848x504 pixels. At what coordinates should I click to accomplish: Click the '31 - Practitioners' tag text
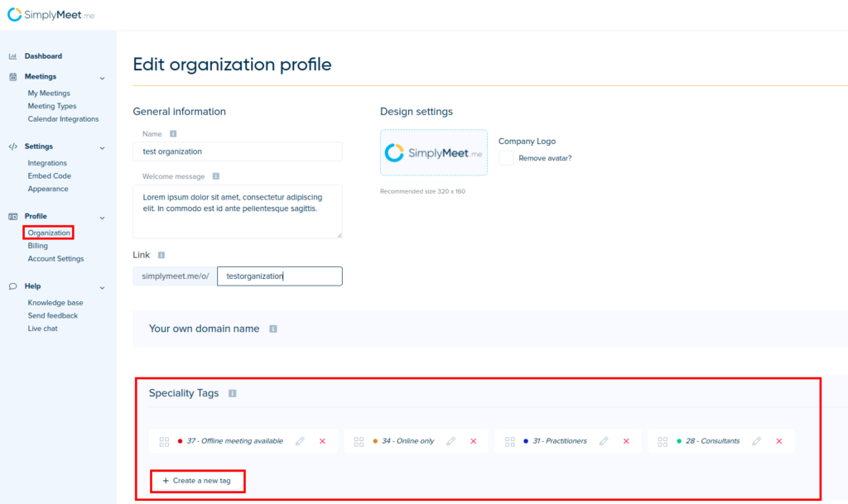[560, 441]
